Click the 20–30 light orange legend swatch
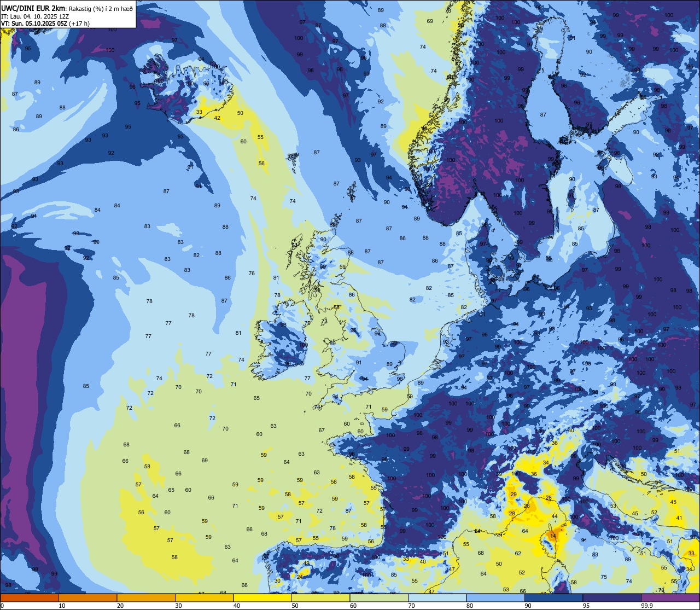700x610 pixels. [146, 597]
